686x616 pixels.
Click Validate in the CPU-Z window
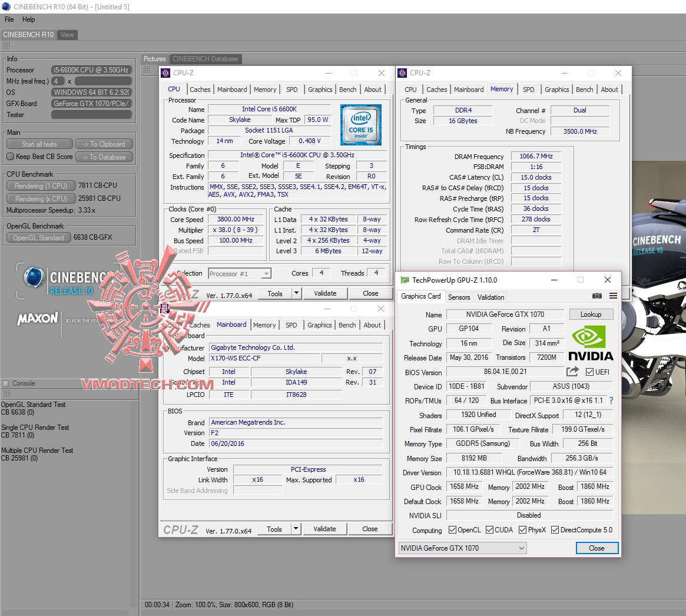click(x=326, y=293)
